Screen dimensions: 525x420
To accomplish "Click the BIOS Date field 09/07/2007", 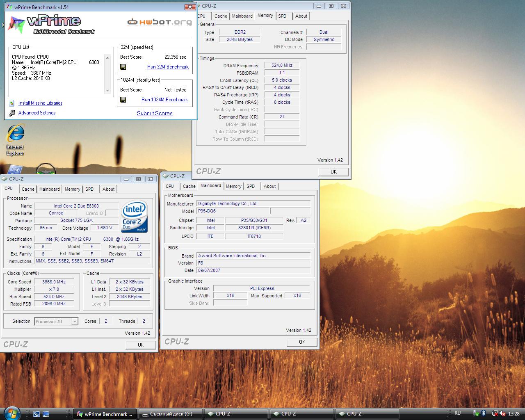I will coord(253,270).
